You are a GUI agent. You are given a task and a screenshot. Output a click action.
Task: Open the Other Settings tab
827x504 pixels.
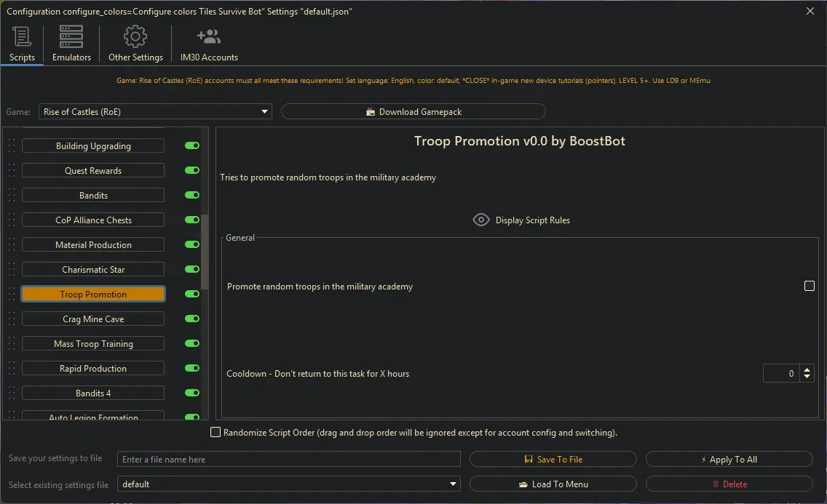tap(135, 44)
